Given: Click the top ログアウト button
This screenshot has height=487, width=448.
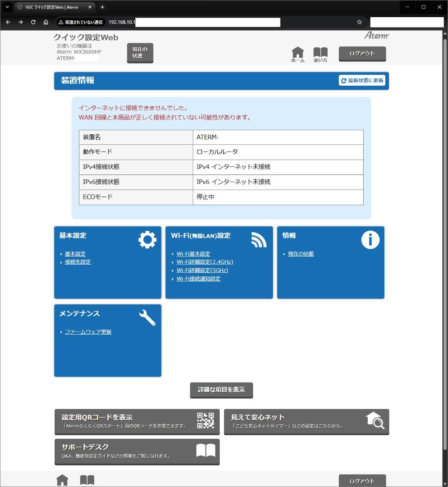Looking at the screenshot, I should (x=362, y=54).
